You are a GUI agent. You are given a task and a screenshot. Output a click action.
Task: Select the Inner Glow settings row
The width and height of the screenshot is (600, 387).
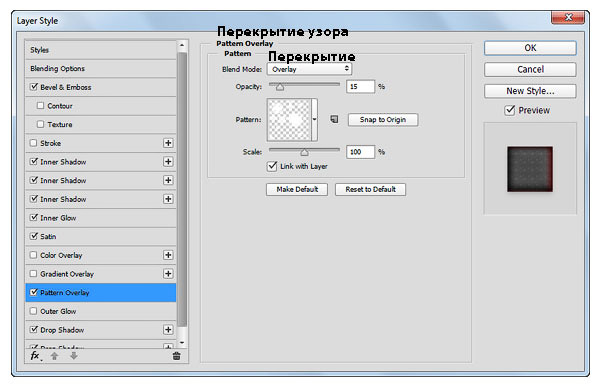(x=101, y=218)
